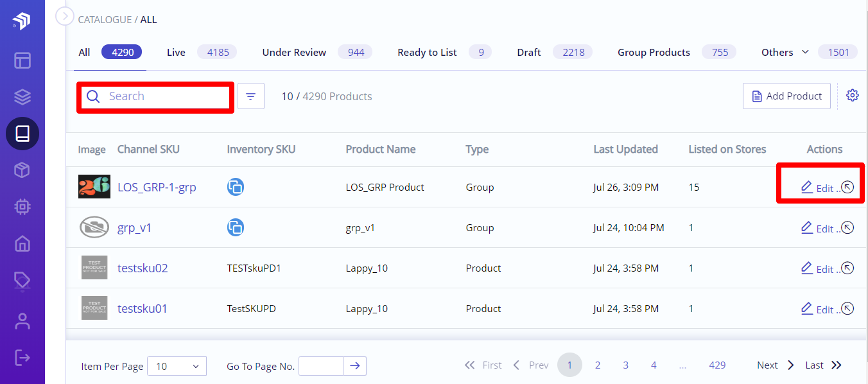Edit the testsku02 product
Image resolution: width=868 pixels, height=384 pixels.
coord(818,268)
